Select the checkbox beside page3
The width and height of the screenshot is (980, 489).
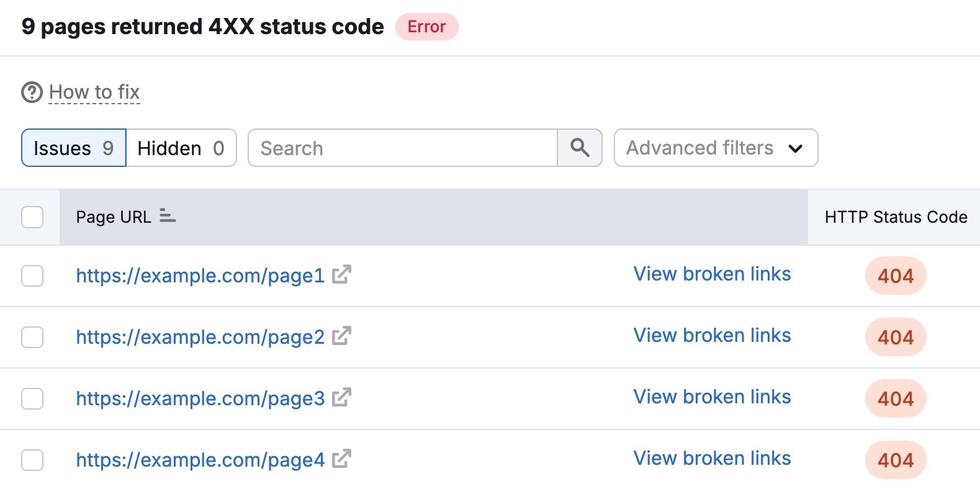(x=32, y=398)
